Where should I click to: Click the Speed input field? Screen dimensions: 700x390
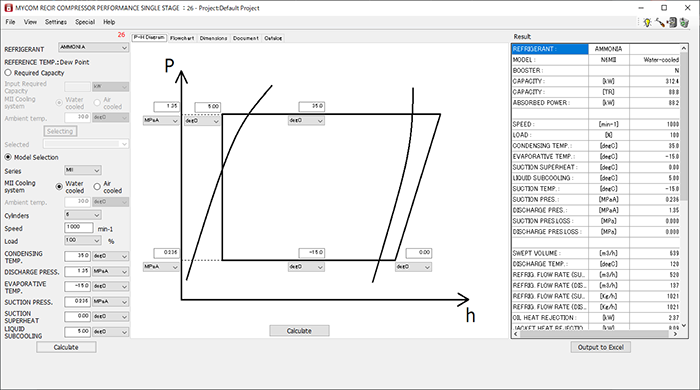coord(79,228)
